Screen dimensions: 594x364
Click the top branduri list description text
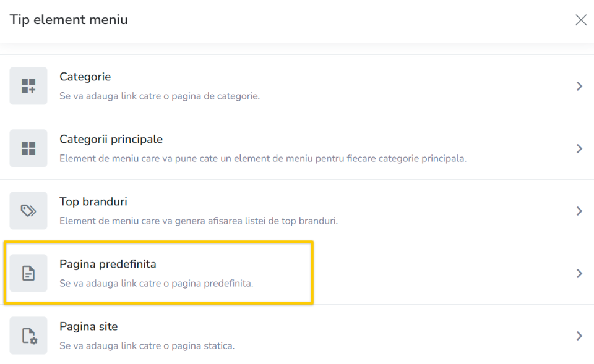pos(199,221)
